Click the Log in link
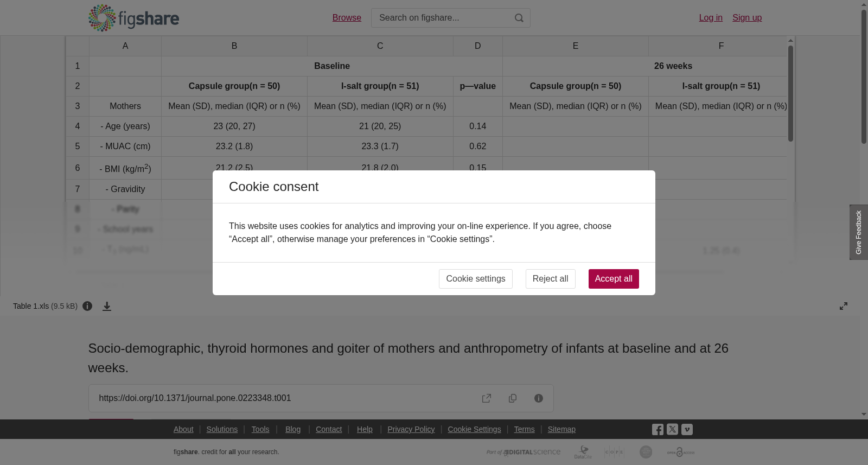Image resolution: width=868 pixels, height=465 pixels. coord(711,18)
